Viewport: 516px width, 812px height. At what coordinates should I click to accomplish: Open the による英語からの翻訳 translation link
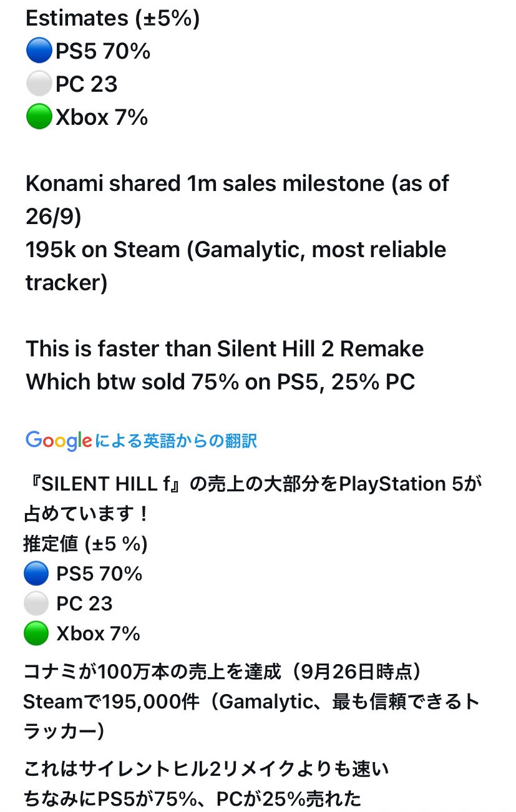176,441
